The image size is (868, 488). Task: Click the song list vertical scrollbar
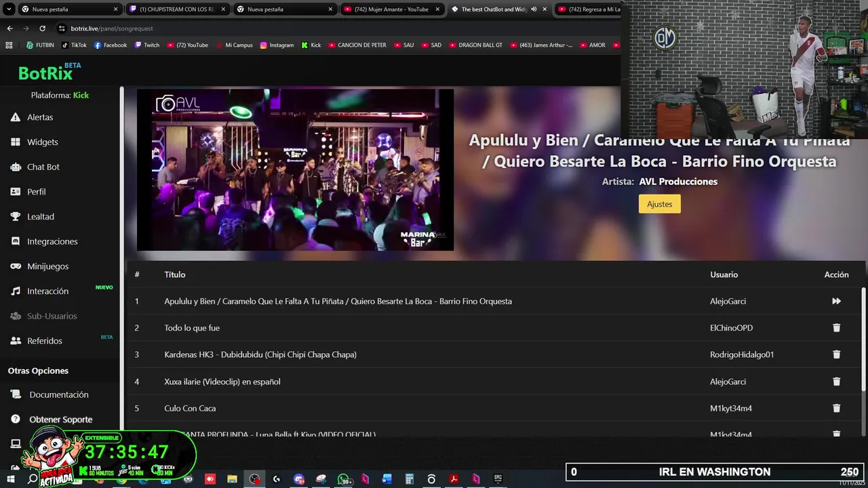point(863,339)
